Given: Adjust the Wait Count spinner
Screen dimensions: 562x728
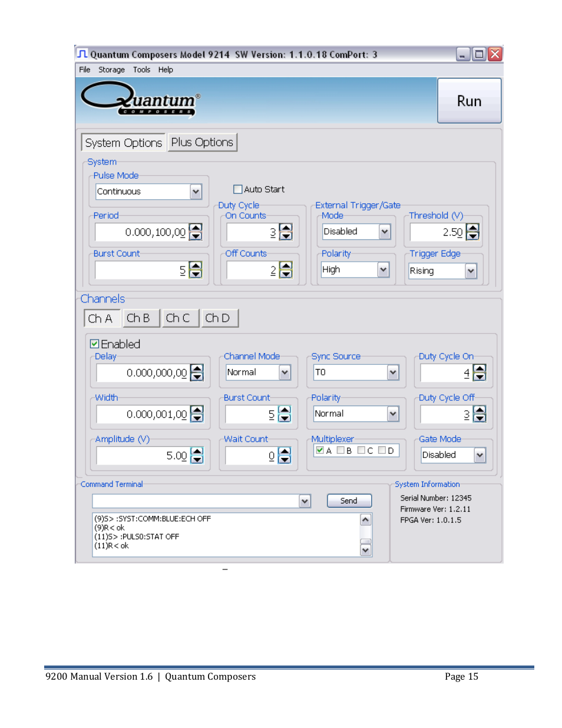Looking at the screenshot, I should (285, 455).
